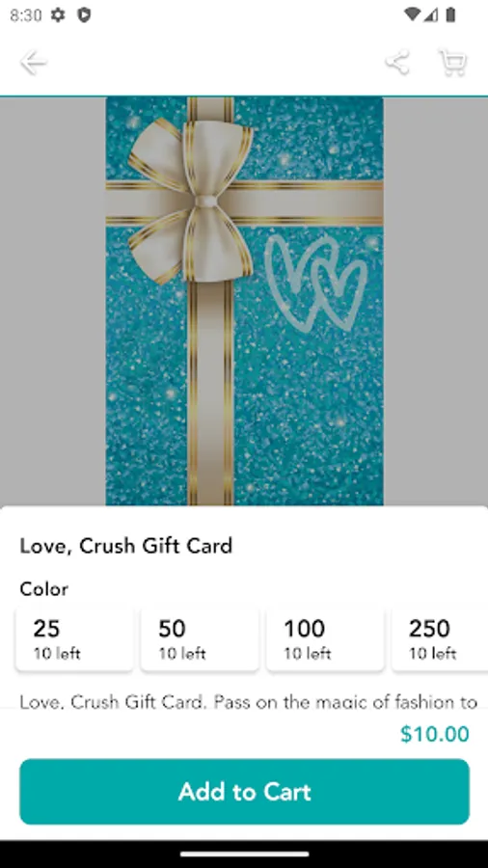Viewport: 488px width, 868px height.
Task: Select the 100 value option
Action: pos(325,639)
